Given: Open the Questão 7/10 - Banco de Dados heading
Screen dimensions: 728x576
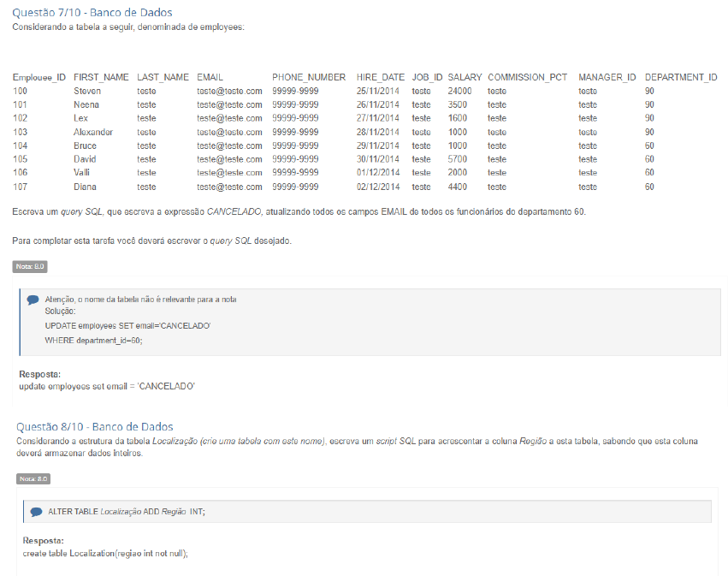Looking at the screenshot, I should click(x=92, y=13).
